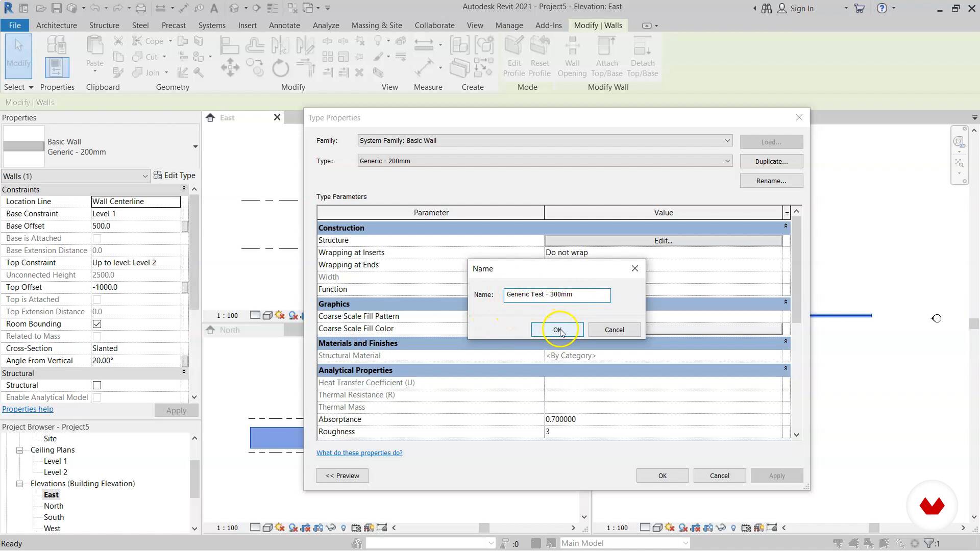
Task: Open the Type dropdown showing Generic - 200mm
Action: click(x=545, y=161)
